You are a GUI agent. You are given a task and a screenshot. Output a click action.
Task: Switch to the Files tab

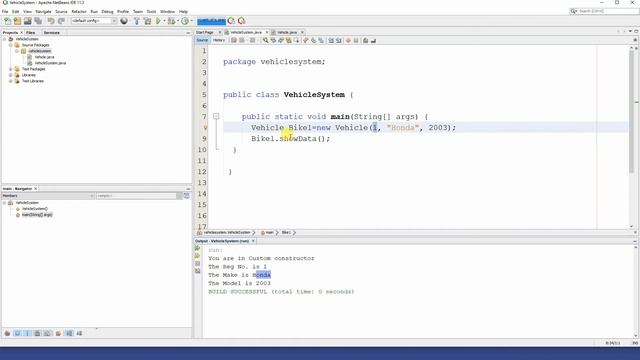point(31,32)
